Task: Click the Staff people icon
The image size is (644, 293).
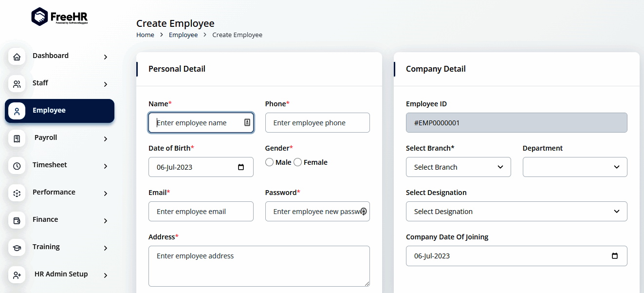Action: [17, 84]
